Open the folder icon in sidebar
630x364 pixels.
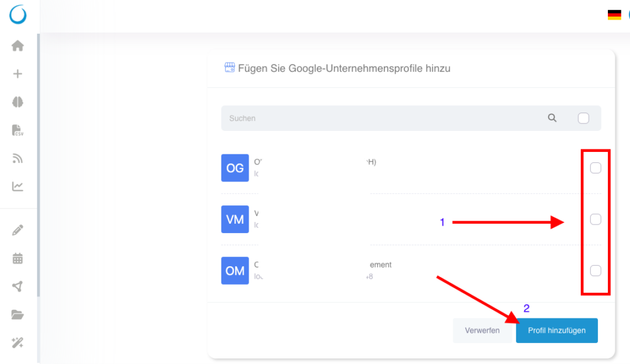tap(18, 315)
